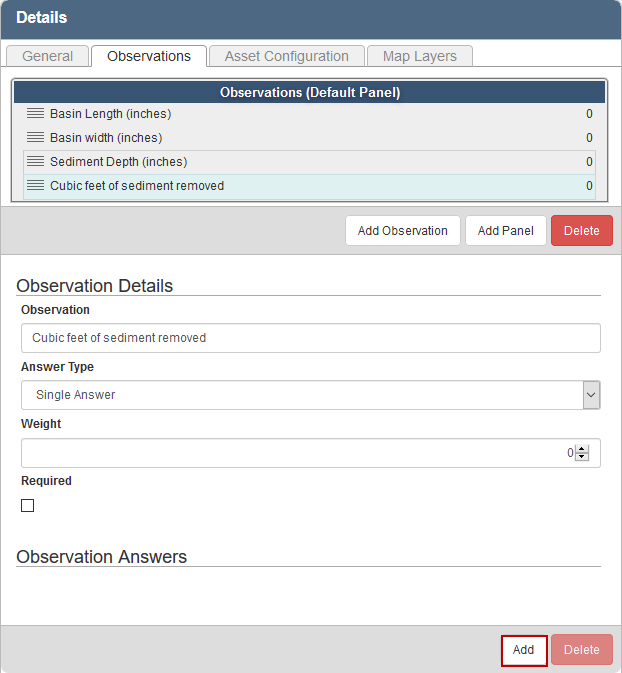Viewport: 622px width, 673px height.
Task: Enable the Required checkbox
Action: tap(28, 506)
